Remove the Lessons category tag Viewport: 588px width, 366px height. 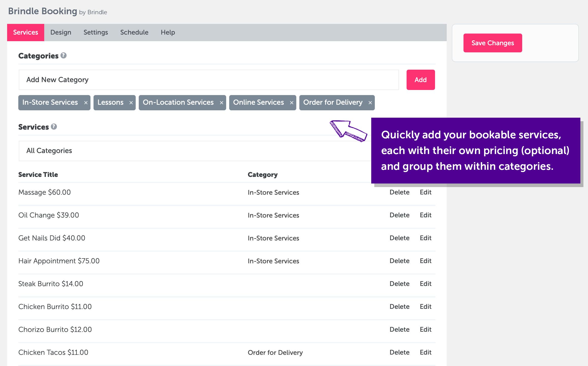131,103
